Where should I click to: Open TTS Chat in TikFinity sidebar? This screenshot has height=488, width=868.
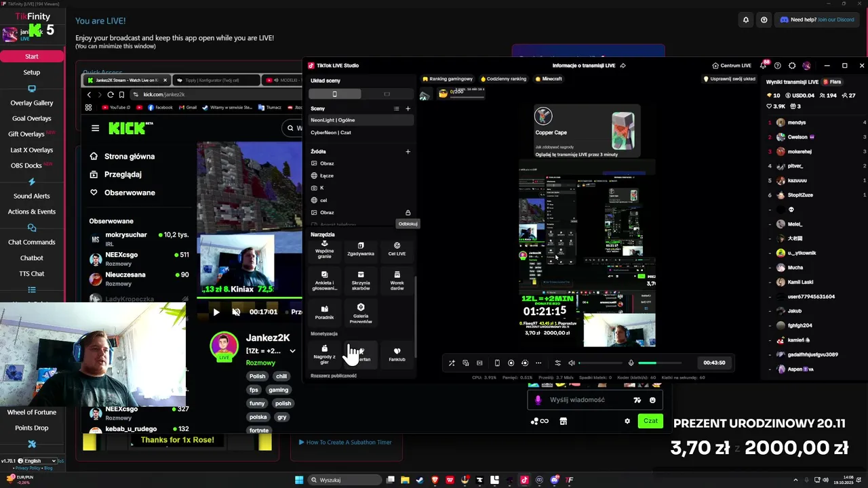click(x=32, y=274)
